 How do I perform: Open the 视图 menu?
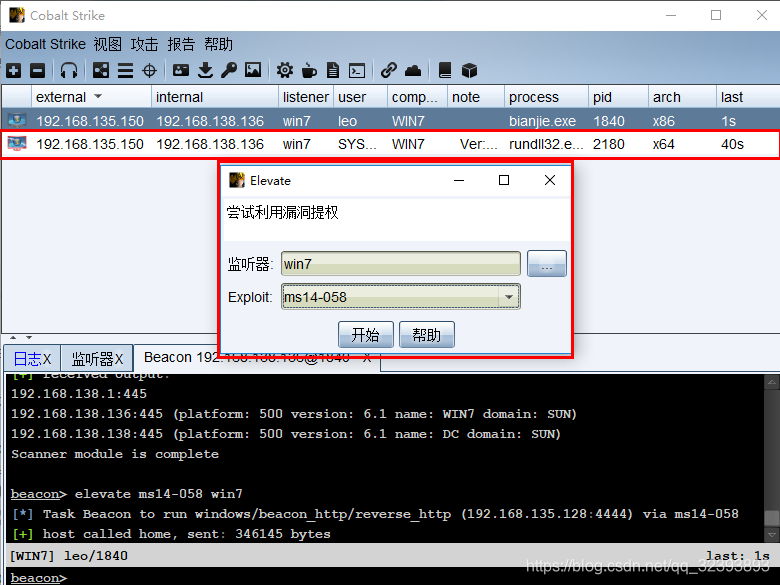pos(107,44)
